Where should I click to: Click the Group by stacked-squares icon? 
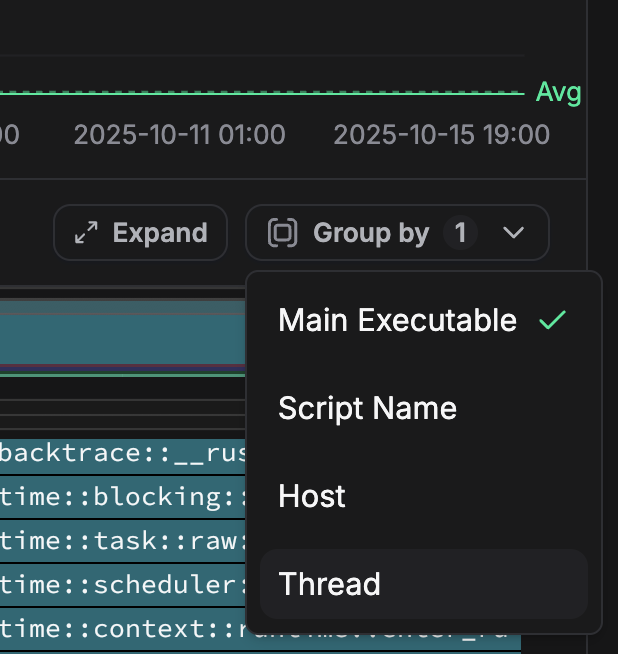[283, 233]
